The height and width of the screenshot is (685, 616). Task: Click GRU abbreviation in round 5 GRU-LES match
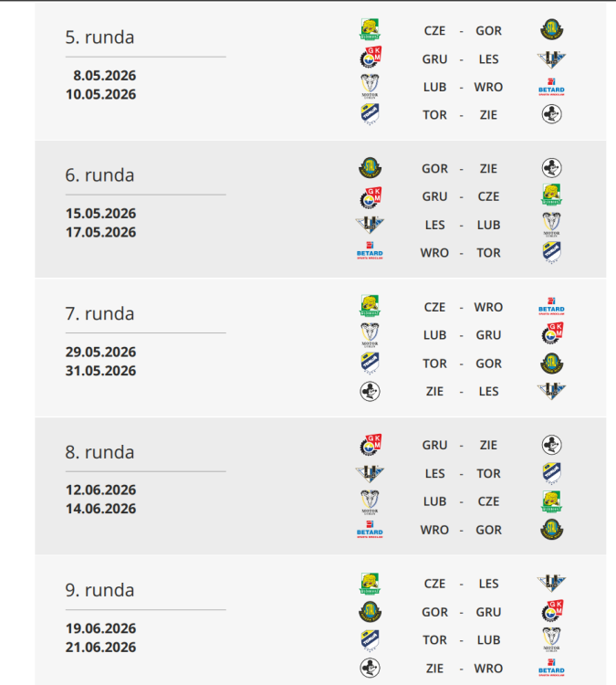(434, 59)
